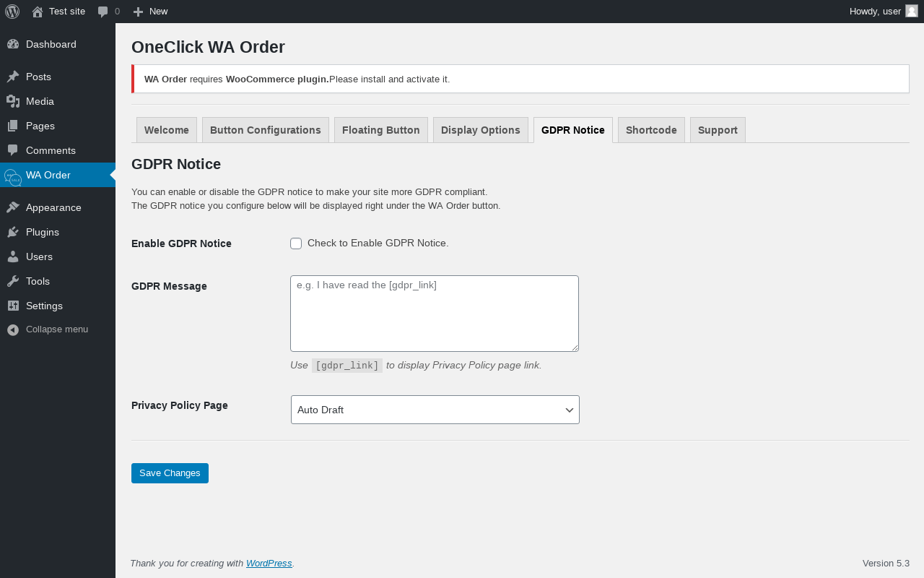Click the Version 5.3 footer text

[886, 564]
